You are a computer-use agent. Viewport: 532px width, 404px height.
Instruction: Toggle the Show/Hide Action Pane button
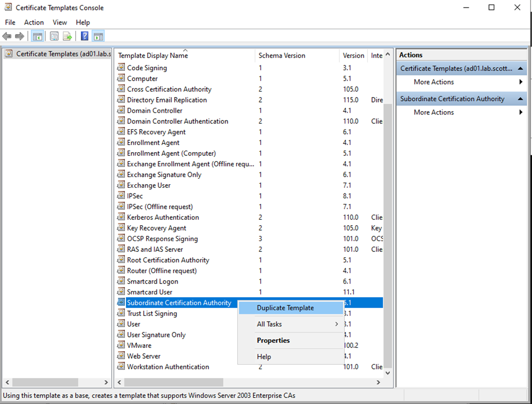click(98, 37)
